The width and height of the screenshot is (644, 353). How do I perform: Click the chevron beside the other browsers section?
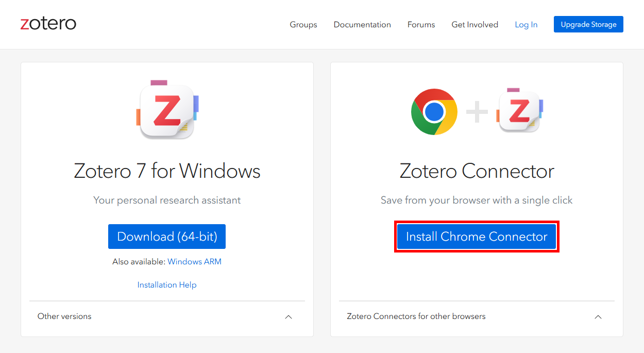point(598,317)
